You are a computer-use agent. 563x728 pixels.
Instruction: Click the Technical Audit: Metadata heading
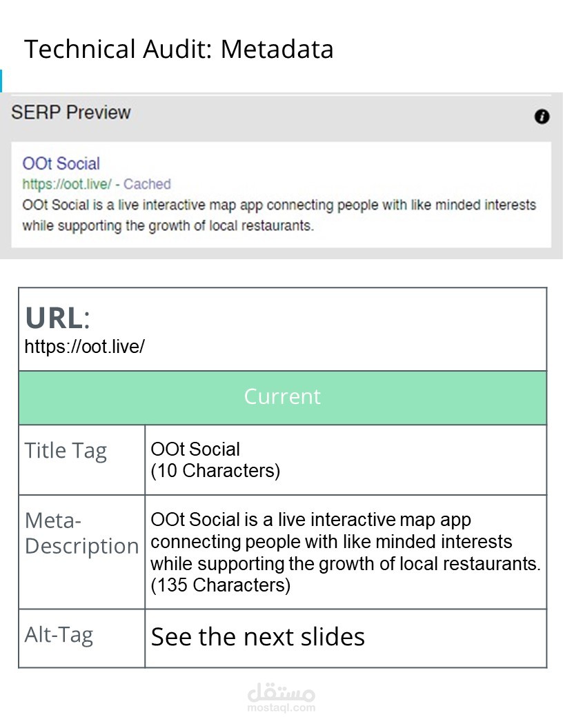[x=179, y=49]
